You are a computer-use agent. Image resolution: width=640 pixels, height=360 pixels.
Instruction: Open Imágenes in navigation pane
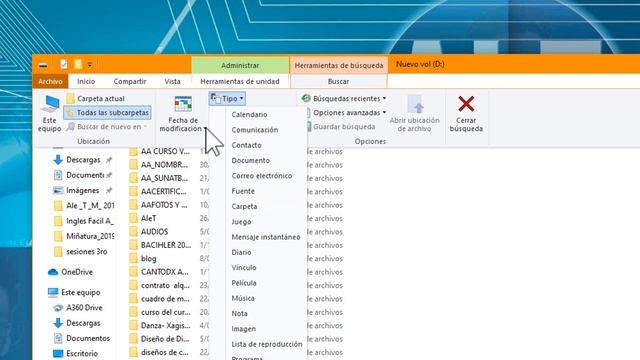(82, 191)
